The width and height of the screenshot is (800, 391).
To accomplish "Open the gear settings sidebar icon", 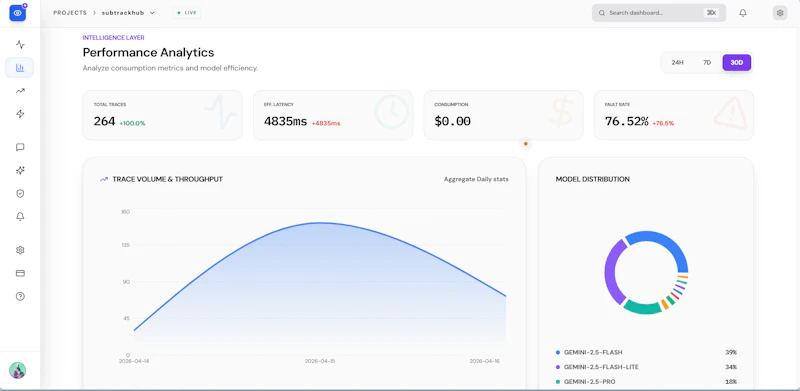I will coord(20,250).
